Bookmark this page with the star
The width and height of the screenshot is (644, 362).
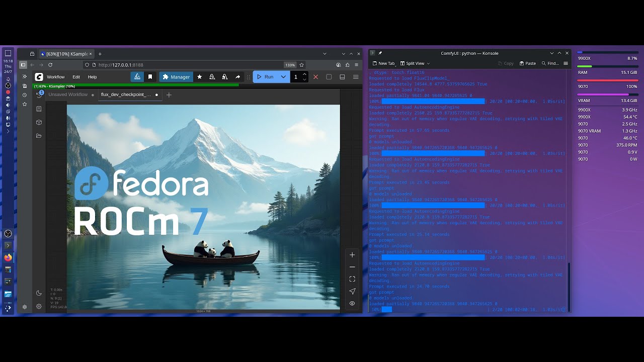[301, 65]
